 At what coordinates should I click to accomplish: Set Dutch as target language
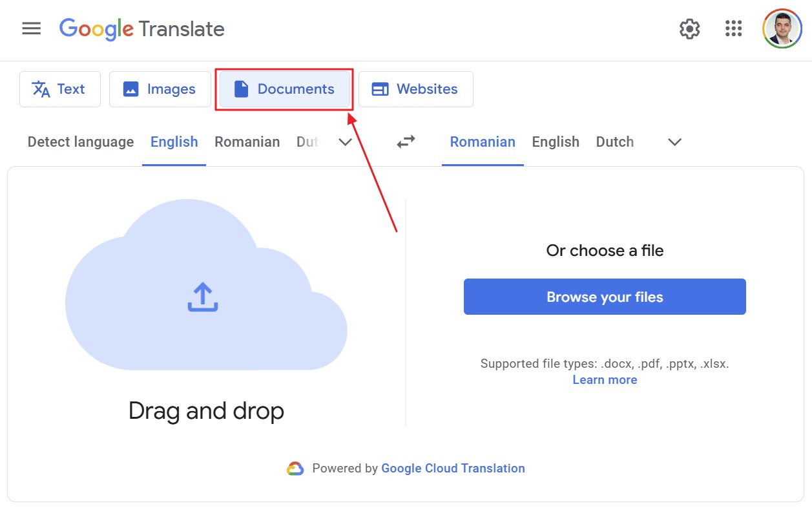(x=614, y=142)
